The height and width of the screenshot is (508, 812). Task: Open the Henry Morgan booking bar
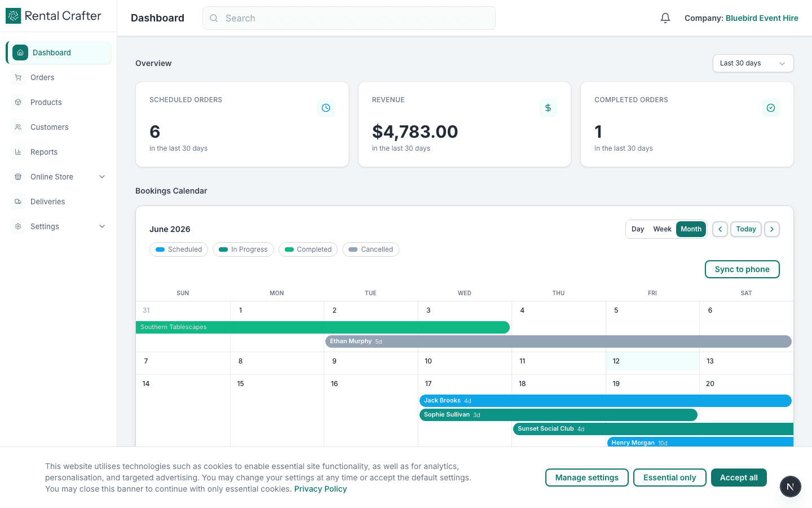pos(700,442)
